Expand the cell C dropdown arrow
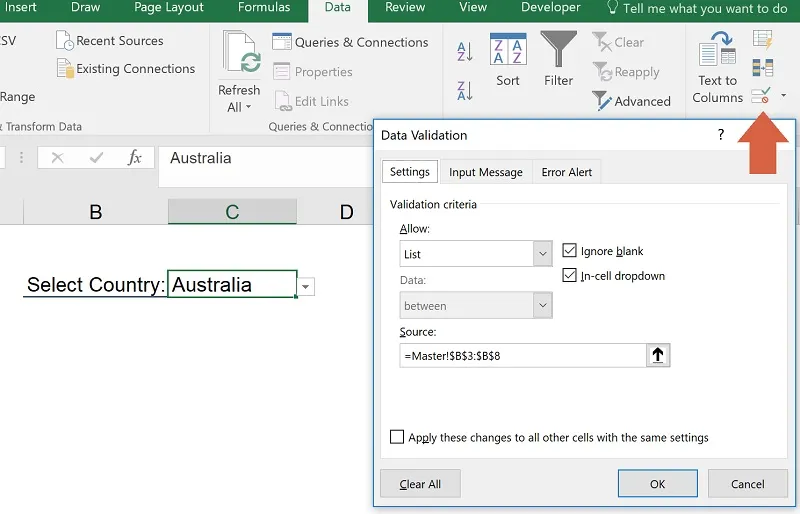Screen dimensions: 800x514 [306, 287]
